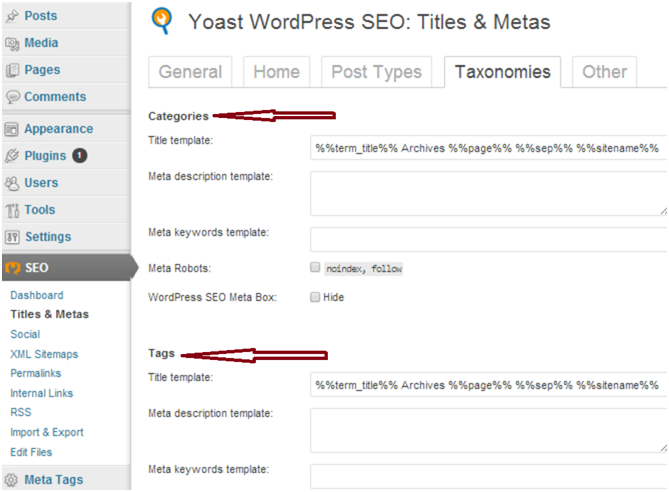This screenshot has height=492, width=669.
Task: Click the Plugins update count badge
Action: tap(79, 155)
